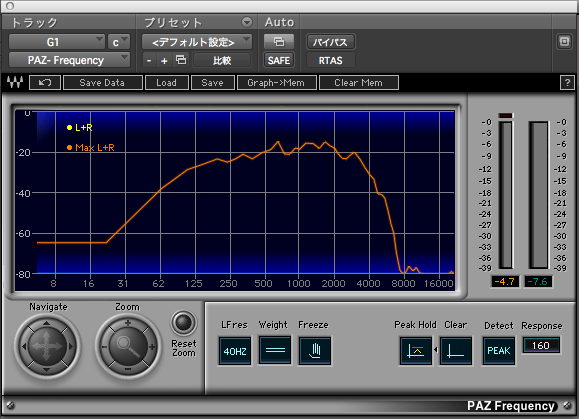
Task: Open the G1 track dropdown
Action: [x=56, y=42]
